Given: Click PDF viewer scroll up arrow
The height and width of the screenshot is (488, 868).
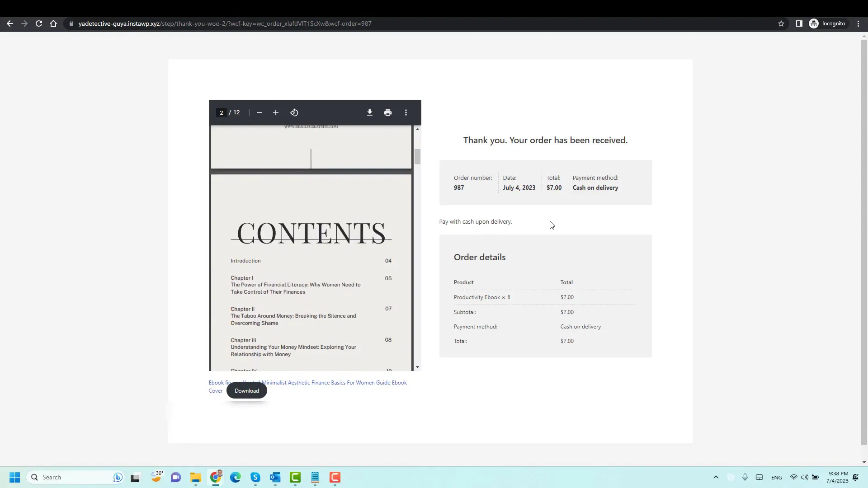Looking at the screenshot, I should click(417, 129).
